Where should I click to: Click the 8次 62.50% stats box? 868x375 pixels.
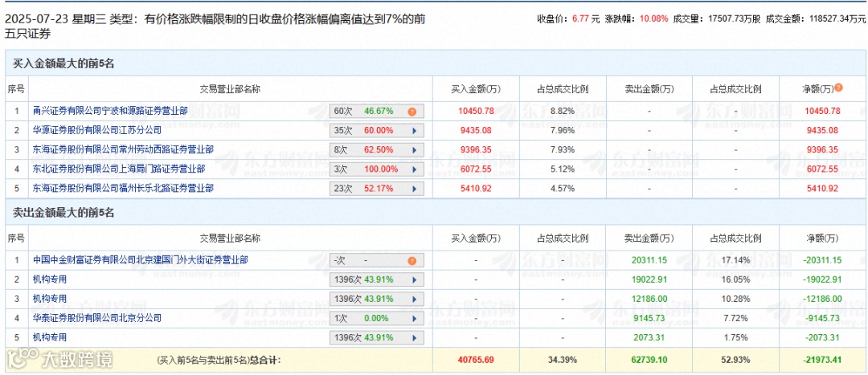coord(377,150)
